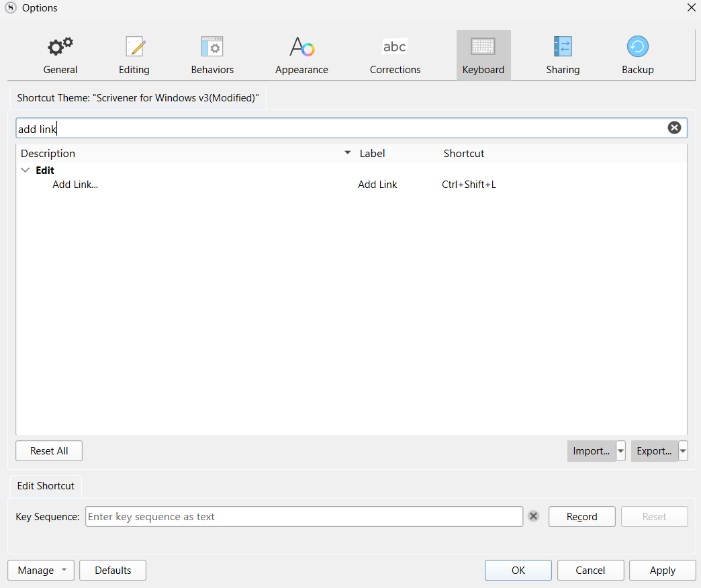
Task: Select the Add Link... shortcut row
Action: pos(75,185)
